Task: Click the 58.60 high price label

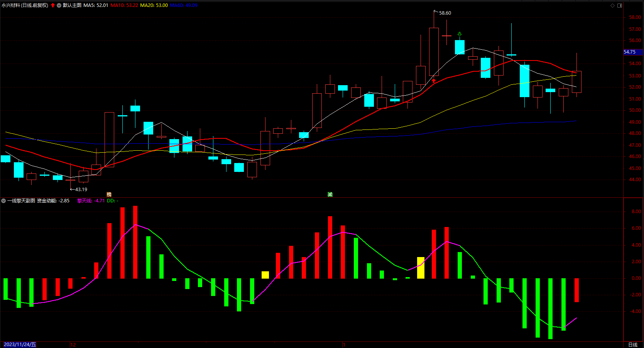Action: click(x=445, y=13)
